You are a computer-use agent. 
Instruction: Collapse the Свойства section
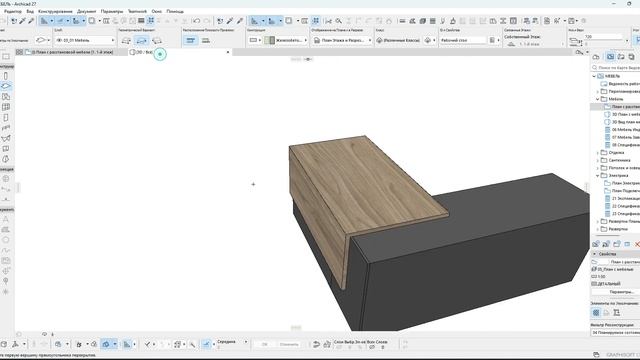click(x=594, y=254)
